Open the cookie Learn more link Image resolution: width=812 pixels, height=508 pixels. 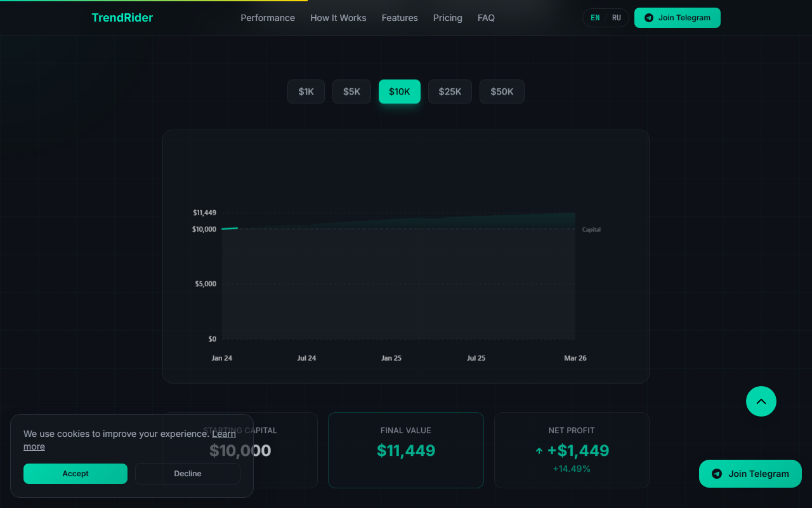click(x=224, y=434)
